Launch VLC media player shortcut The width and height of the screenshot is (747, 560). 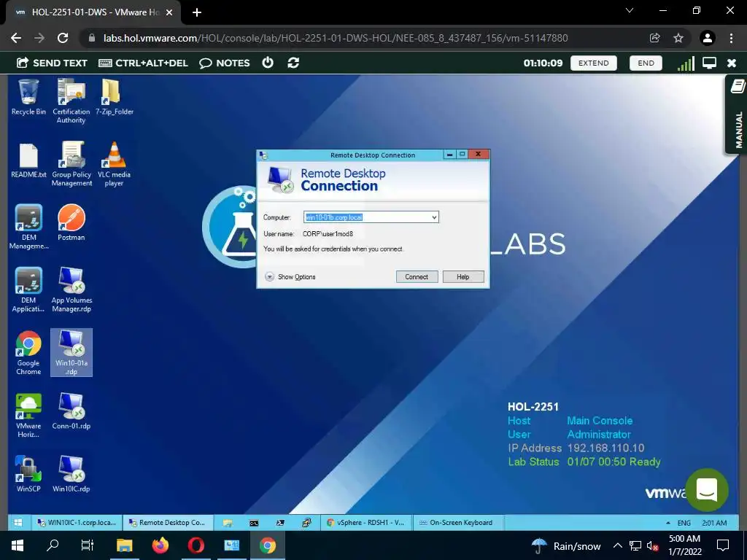115,164
